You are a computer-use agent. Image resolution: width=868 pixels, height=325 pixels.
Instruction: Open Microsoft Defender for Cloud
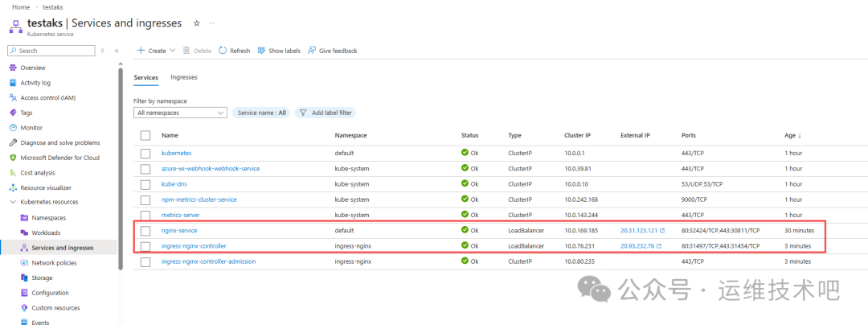tap(59, 157)
